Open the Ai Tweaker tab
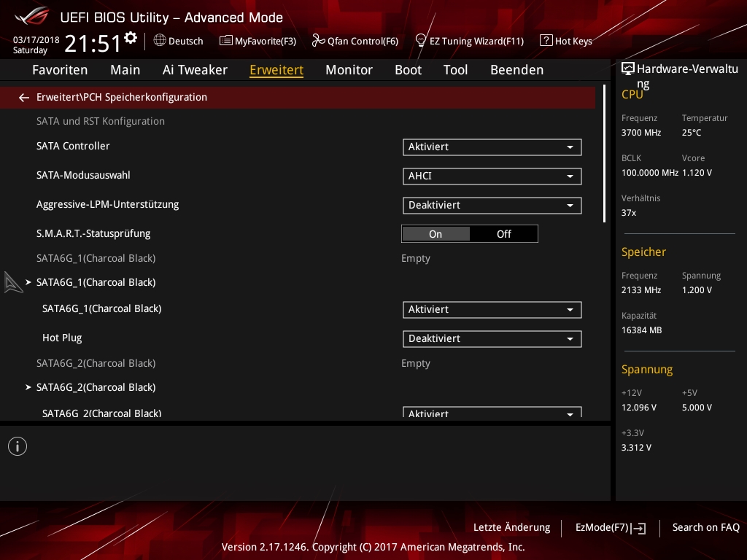 point(195,70)
